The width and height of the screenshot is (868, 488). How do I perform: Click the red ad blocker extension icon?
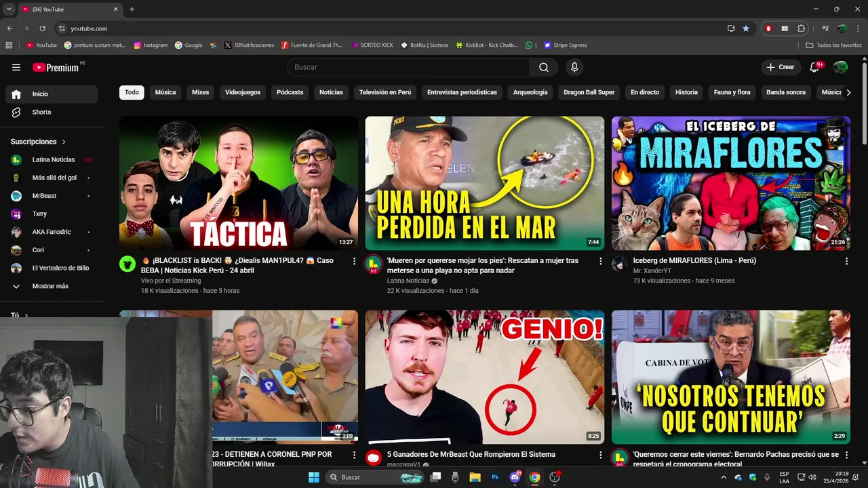768,28
